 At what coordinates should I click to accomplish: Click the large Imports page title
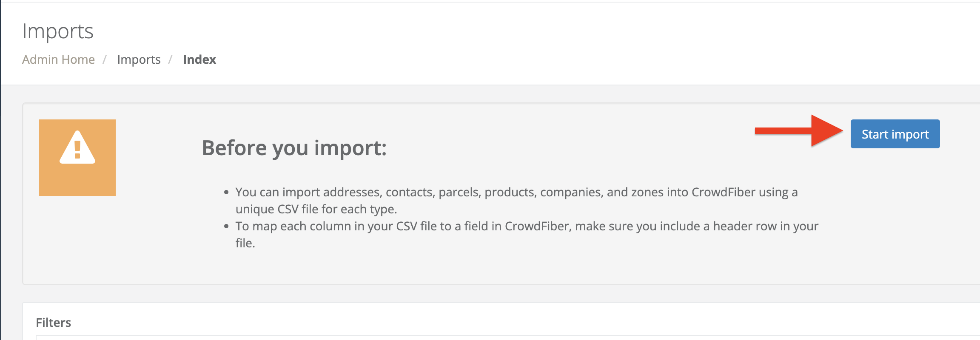pyautogui.click(x=58, y=31)
